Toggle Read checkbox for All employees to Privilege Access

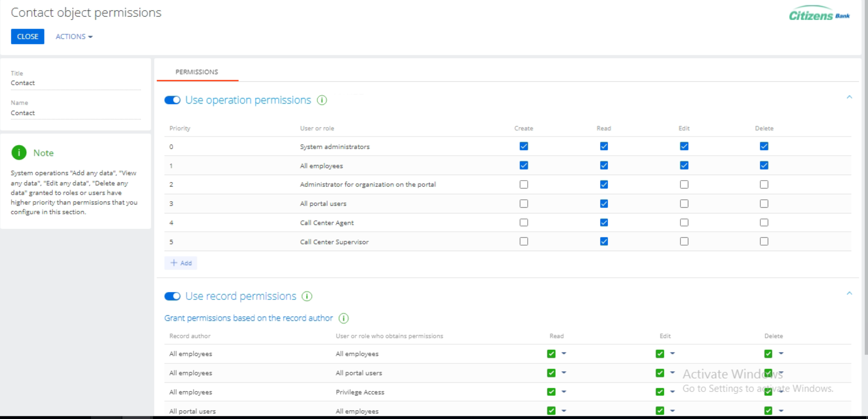[551, 392]
